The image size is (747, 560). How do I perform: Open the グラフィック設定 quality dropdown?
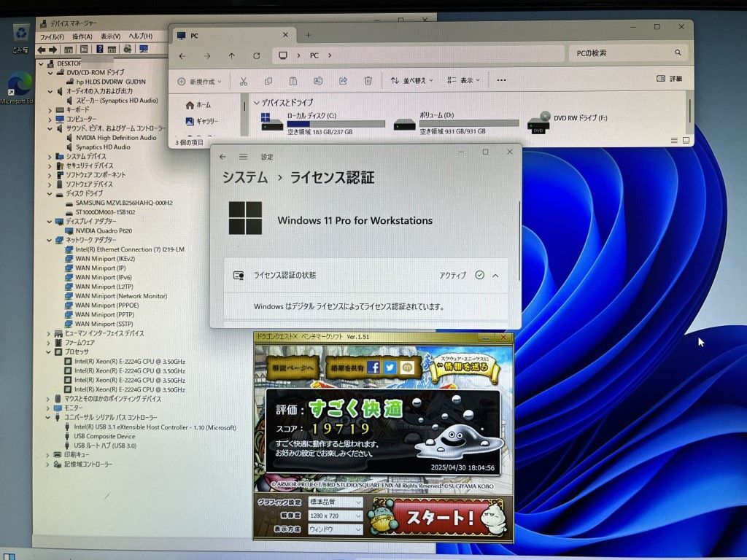[336, 502]
